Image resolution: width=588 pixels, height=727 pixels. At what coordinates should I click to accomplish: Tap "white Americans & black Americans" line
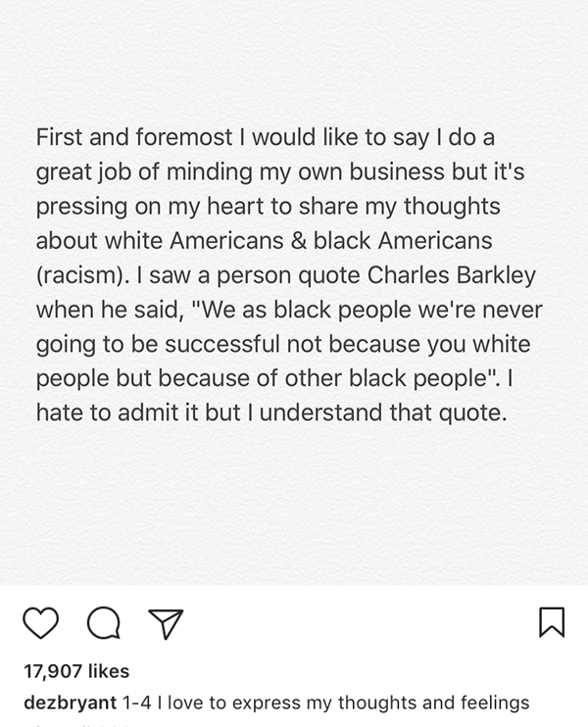[299, 241]
